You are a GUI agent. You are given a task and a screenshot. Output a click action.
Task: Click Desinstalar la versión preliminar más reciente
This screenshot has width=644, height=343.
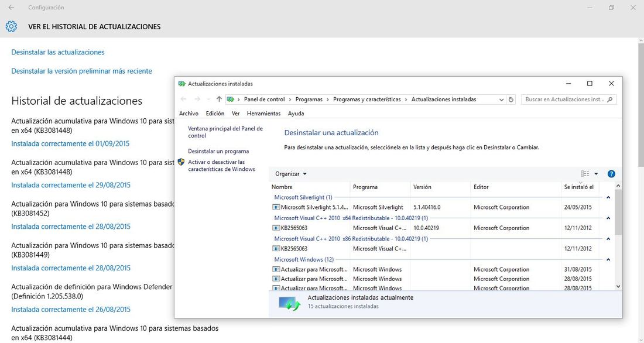point(82,71)
